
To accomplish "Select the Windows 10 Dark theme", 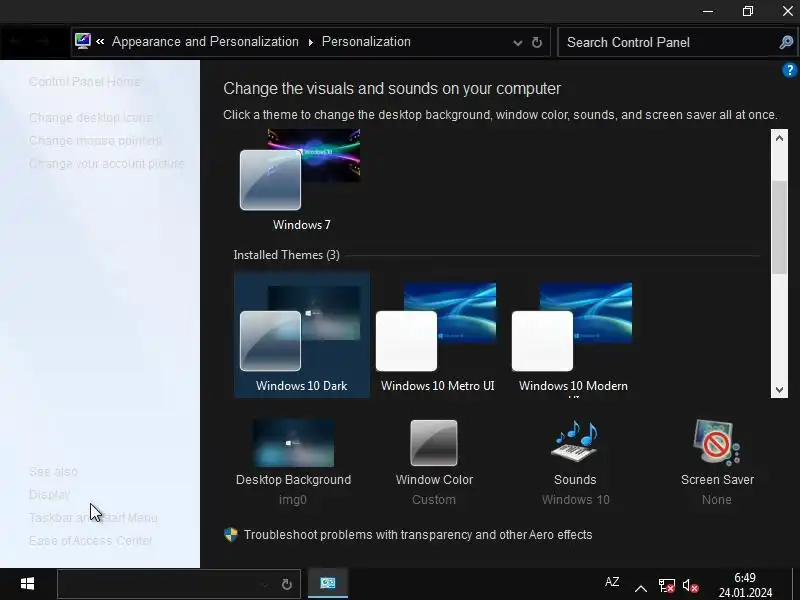I will [302, 334].
